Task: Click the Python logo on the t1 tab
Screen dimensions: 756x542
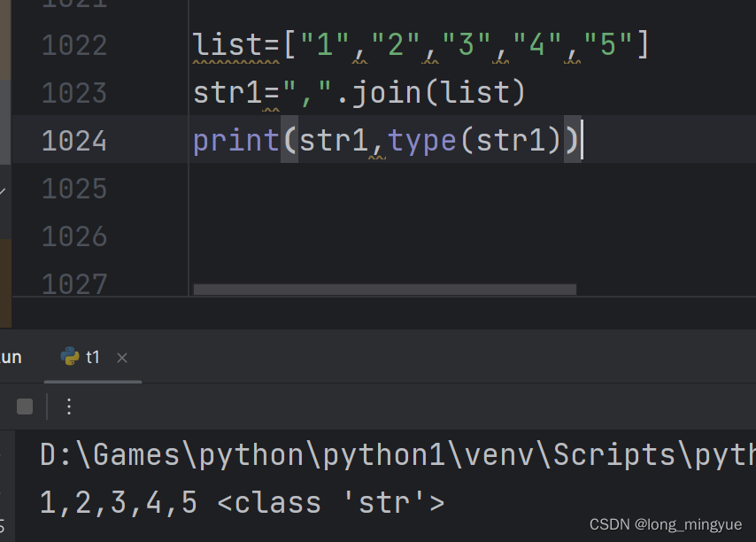Action: [x=70, y=357]
